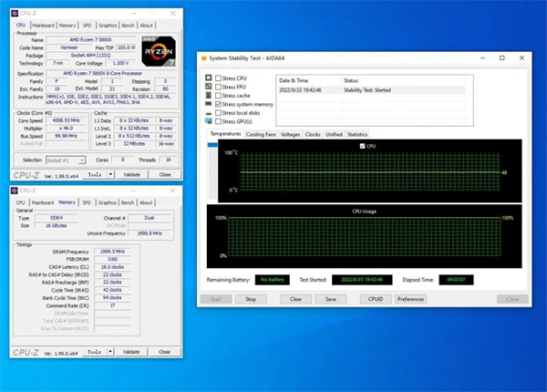Image resolution: width=547 pixels, height=392 pixels.
Task: Click the icon beside Stress CPU
Action: pos(208,78)
